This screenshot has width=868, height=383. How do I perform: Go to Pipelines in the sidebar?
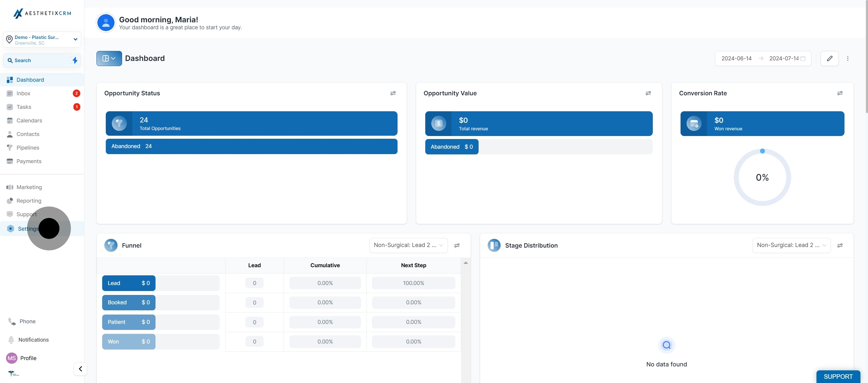point(28,148)
